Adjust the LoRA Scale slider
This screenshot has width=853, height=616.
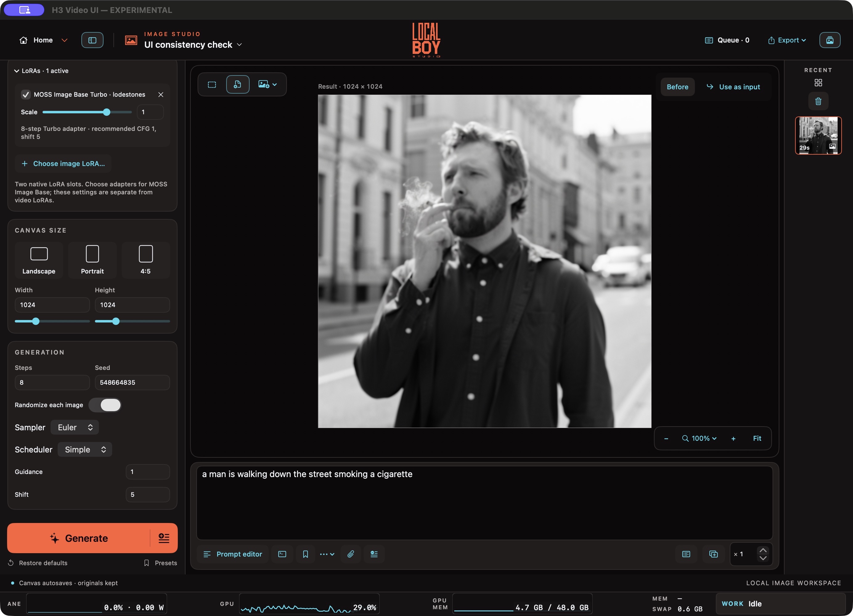[87, 112]
